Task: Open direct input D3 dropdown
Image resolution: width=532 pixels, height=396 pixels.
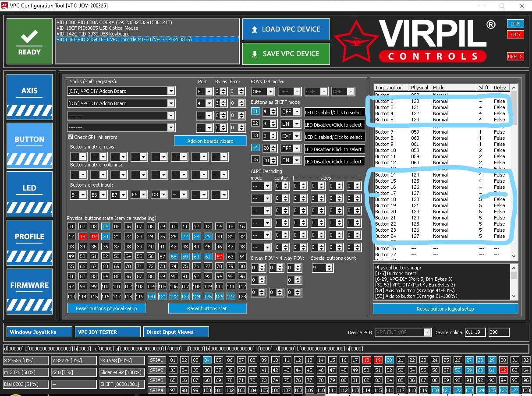Action: [x=163, y=194]
